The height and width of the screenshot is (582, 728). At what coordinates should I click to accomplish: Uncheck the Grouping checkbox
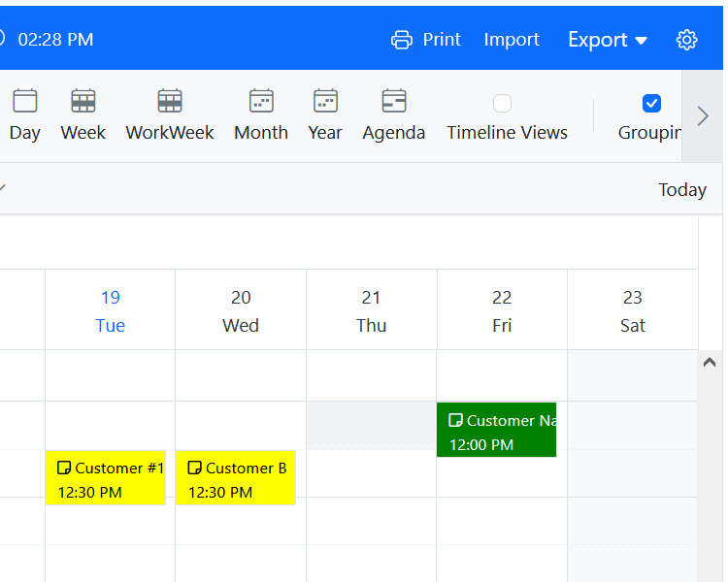[x=651, y=103]
